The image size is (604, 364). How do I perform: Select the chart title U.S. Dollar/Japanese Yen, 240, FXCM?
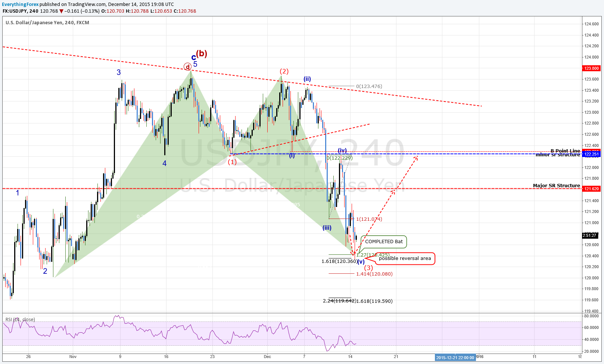(x=47, y=23)
